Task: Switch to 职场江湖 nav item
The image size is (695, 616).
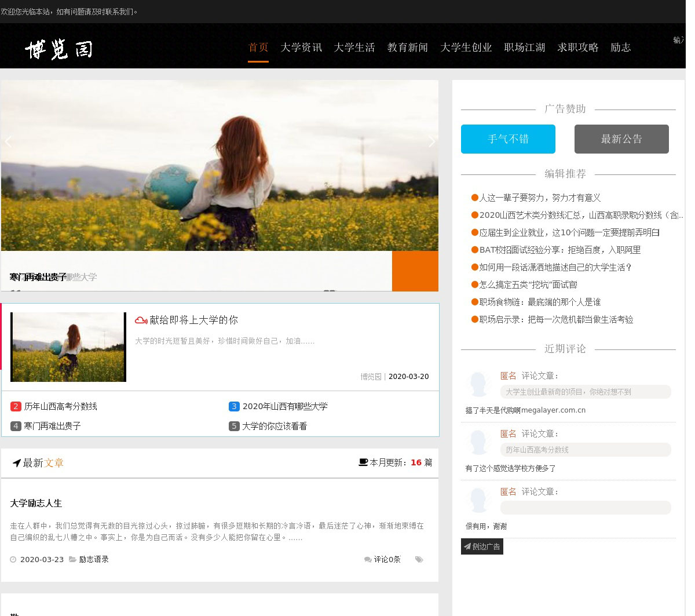Action: pos(524,48)
